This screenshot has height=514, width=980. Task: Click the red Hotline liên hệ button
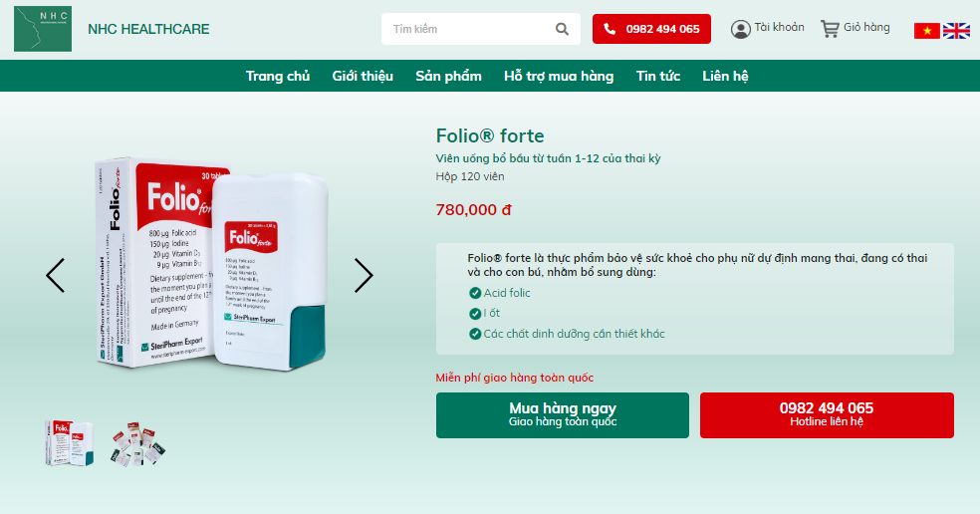pyautogui.click(x=827, y=415)
